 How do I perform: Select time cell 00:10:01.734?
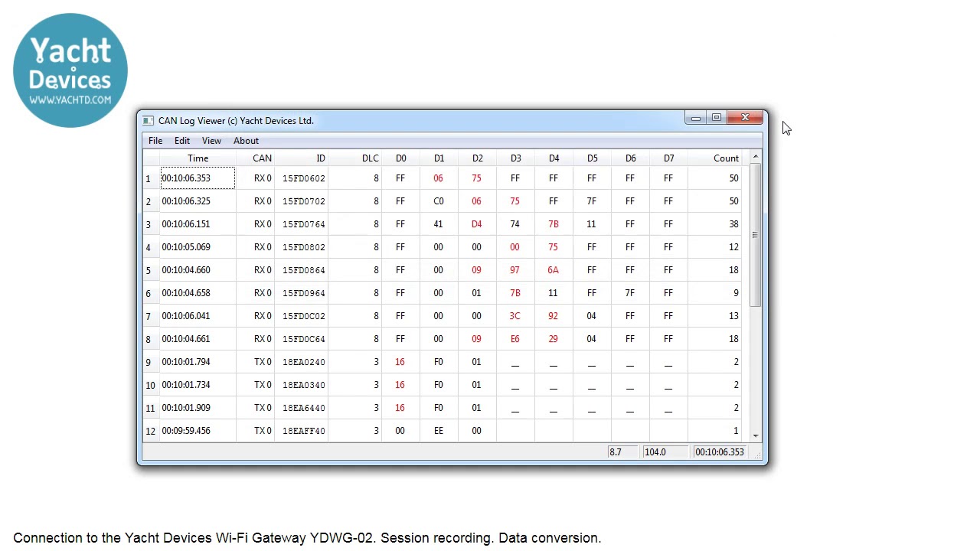tap(198, 385)
